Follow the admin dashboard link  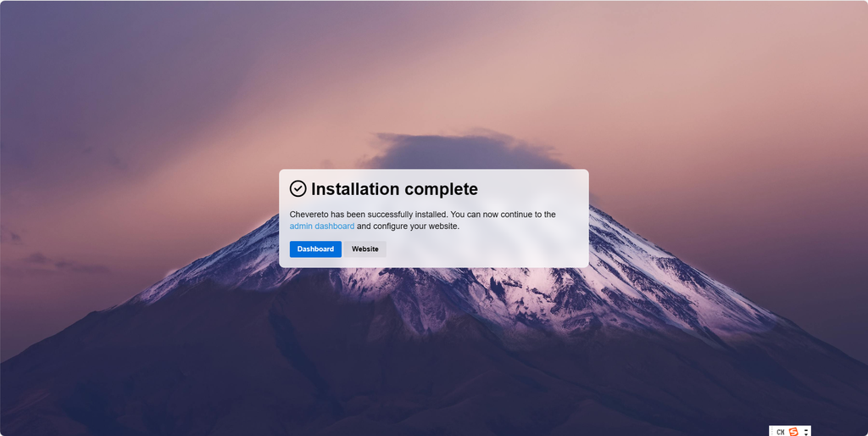click(321, 226)
